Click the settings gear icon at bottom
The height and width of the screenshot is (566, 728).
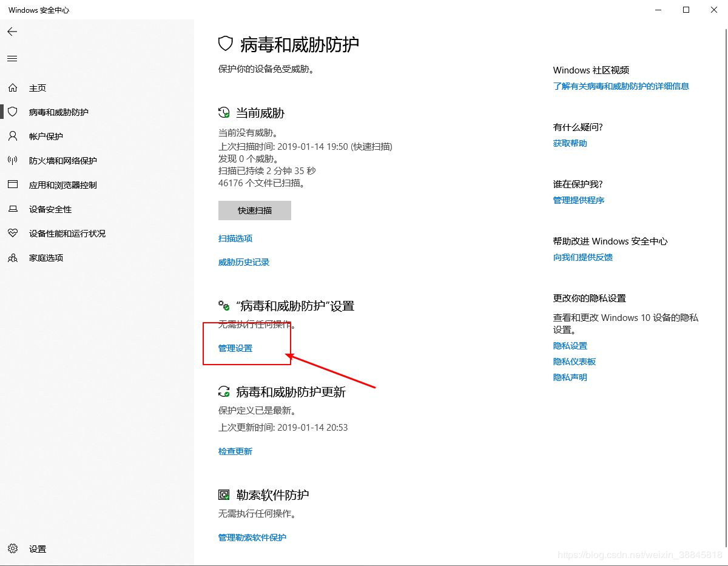click(13, 549)
